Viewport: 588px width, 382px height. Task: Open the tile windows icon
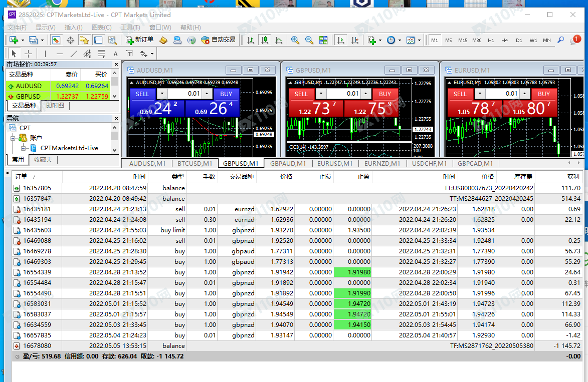click(x=323, y=40)
